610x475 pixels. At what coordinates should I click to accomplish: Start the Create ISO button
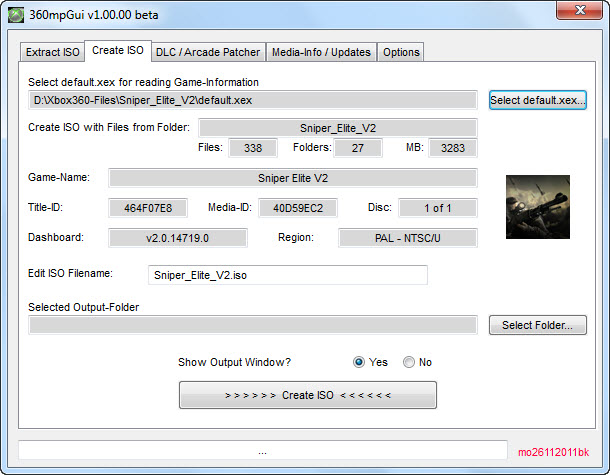tap(308, 395)
